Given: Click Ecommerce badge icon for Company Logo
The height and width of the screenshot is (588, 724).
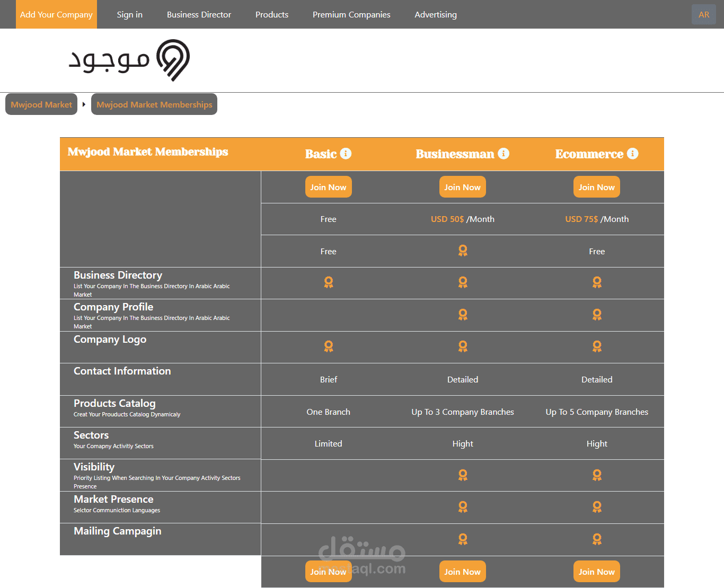Looking at the screenshot, I should tap(597, 346).
